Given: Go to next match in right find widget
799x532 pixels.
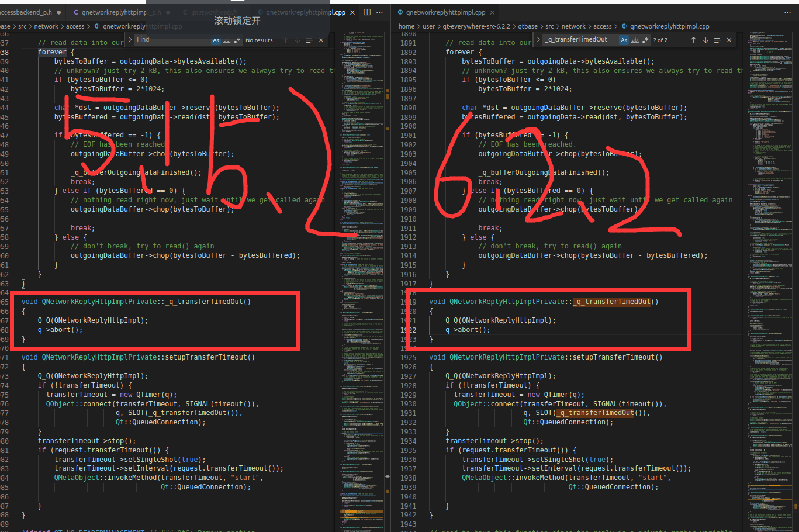Looking at the screenshot, I should [705, 40].
